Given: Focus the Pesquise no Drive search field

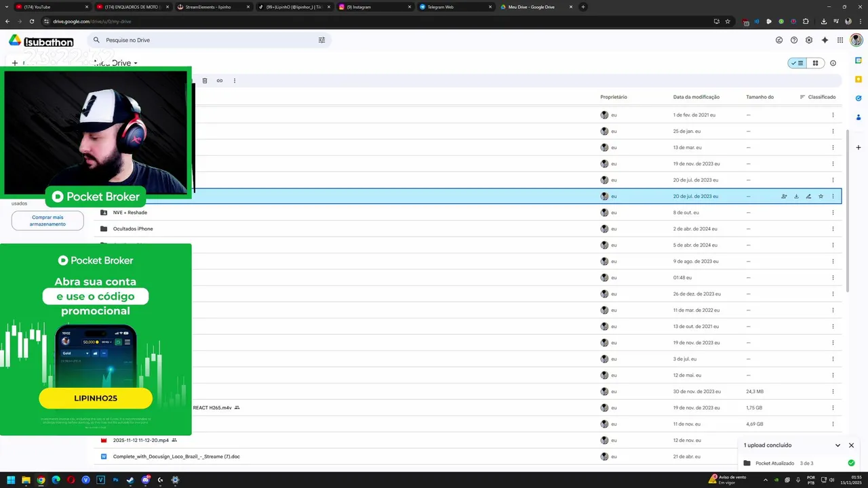Looking at the screenshot, I should click(210, 40).
